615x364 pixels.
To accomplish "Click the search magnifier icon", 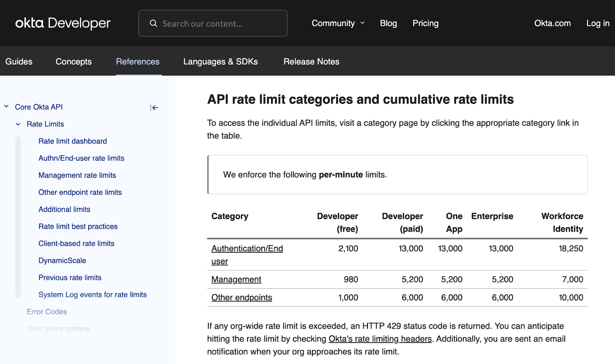I will pos(153,23).
